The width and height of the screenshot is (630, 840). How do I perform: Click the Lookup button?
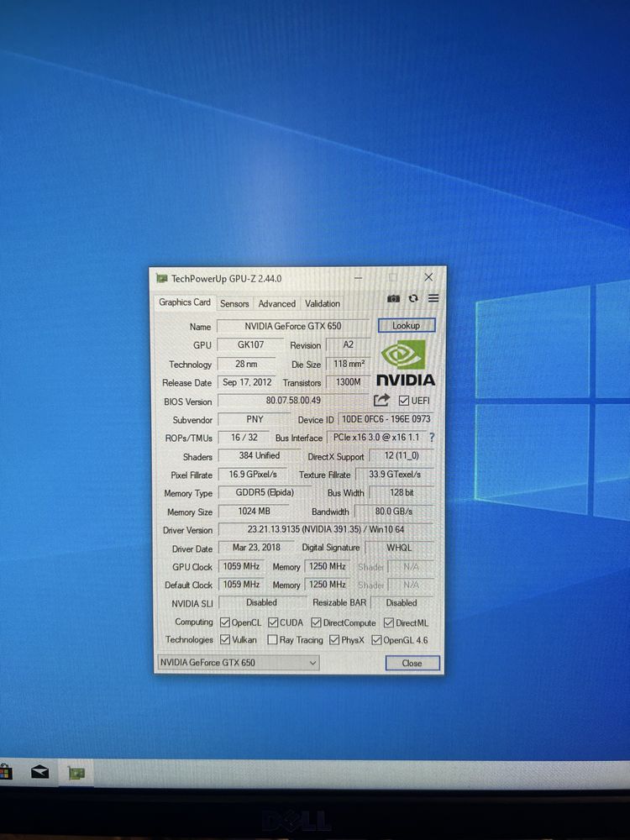(406, 325)
